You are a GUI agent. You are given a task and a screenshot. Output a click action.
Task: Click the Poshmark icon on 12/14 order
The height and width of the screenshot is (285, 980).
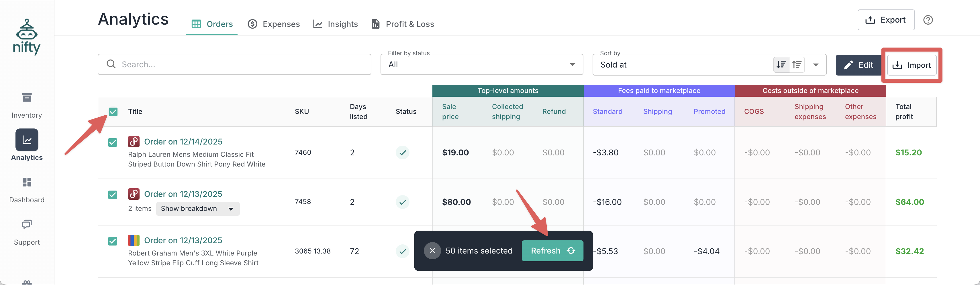[x=134, y=142]
